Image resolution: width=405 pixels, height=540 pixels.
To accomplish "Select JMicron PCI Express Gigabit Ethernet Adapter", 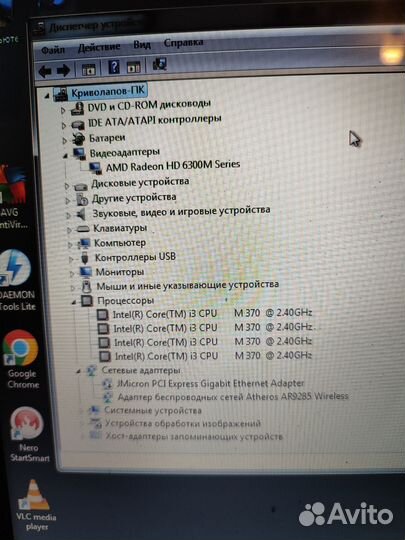I will [x=210, y=383].
